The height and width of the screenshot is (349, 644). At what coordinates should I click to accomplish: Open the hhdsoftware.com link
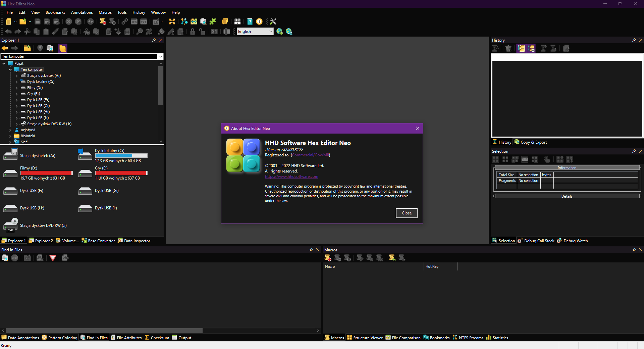(291, 177)
